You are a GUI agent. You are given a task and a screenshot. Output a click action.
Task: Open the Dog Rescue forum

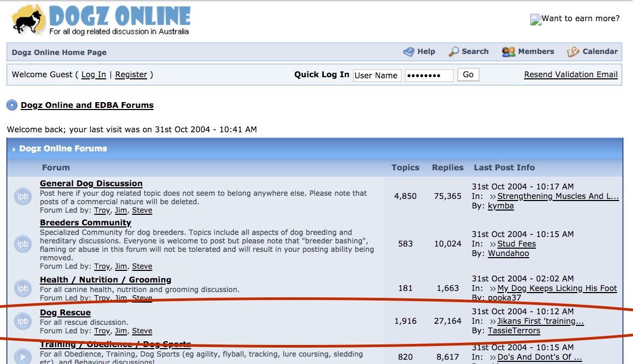(x=66, y=313)
